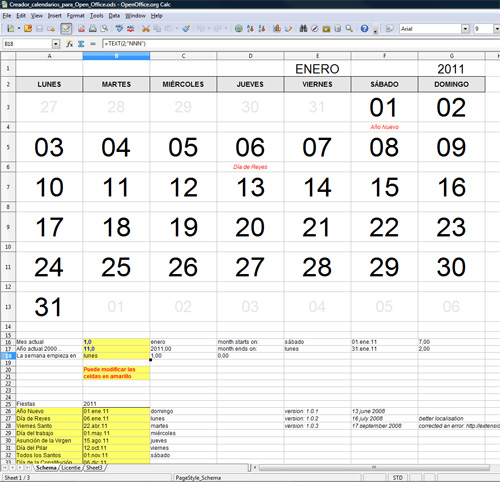This screenshot has width=500, height=482.
Task: Open the New document dropdown arrow
Action: pos(19,29)
